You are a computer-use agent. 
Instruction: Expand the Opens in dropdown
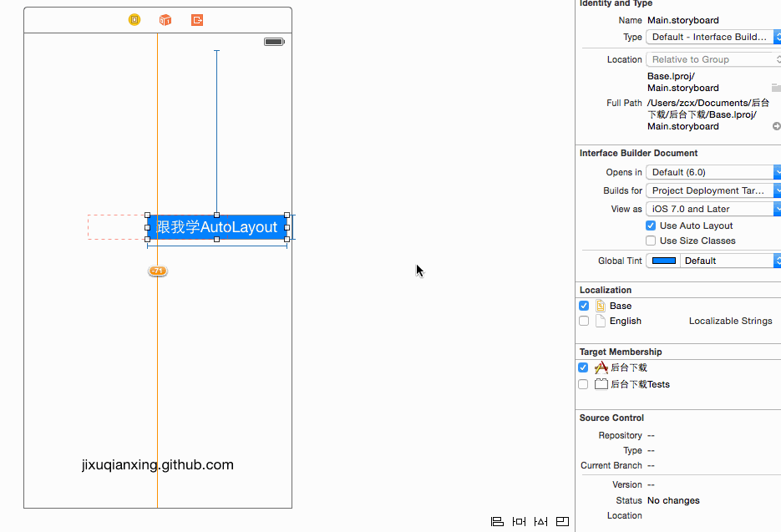tap(713, 172)
